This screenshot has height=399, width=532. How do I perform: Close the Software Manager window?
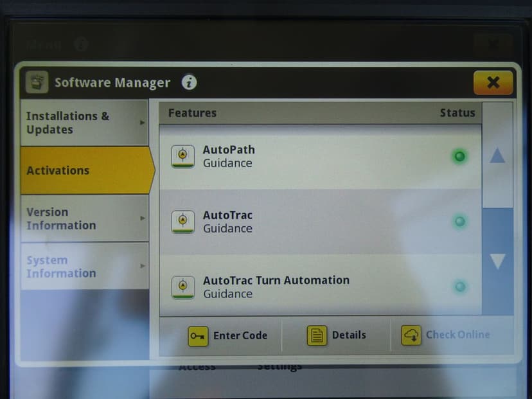point(493,82)
